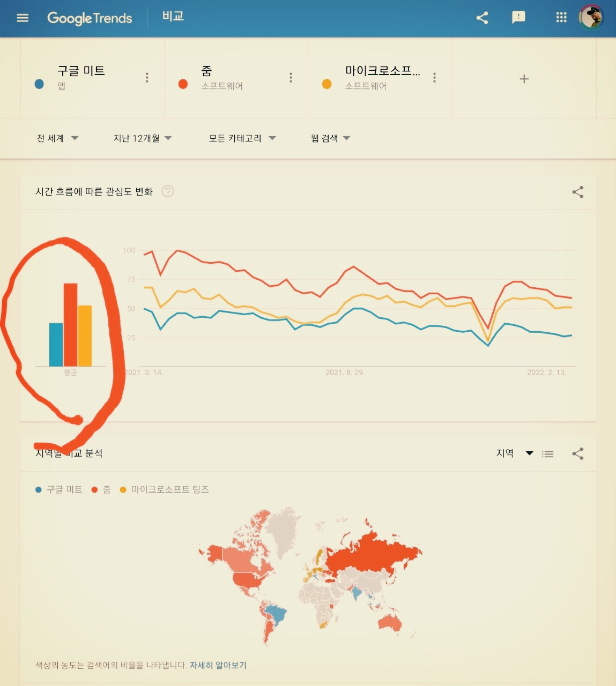The height and width of the screenshot is (686, 616).
Task: Click the yellow dot for 마이크로소프트
Action: point(326,84)
